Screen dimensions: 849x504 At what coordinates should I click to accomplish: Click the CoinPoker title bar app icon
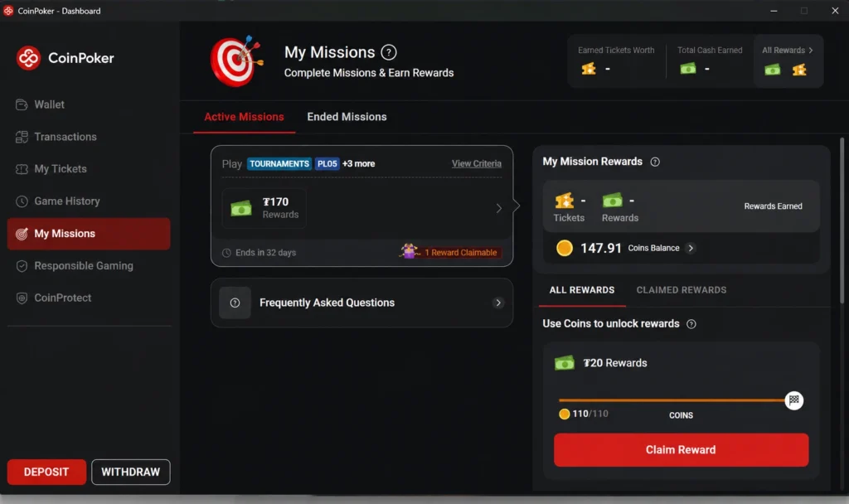(8, 11)
